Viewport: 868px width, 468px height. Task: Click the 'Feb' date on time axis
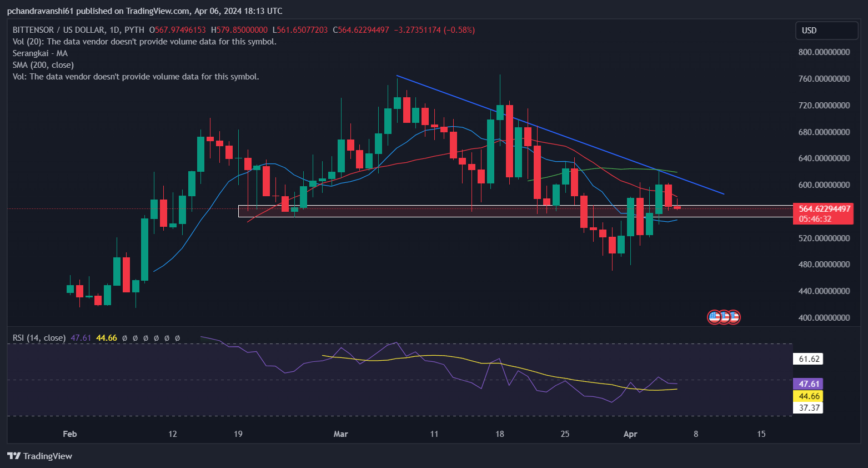70,434
